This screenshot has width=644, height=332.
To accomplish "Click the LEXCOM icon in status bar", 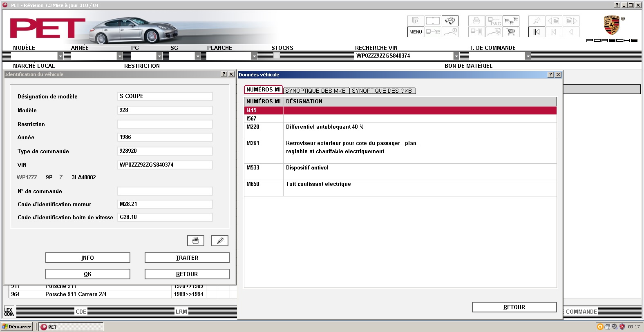I will click(9, 312).
